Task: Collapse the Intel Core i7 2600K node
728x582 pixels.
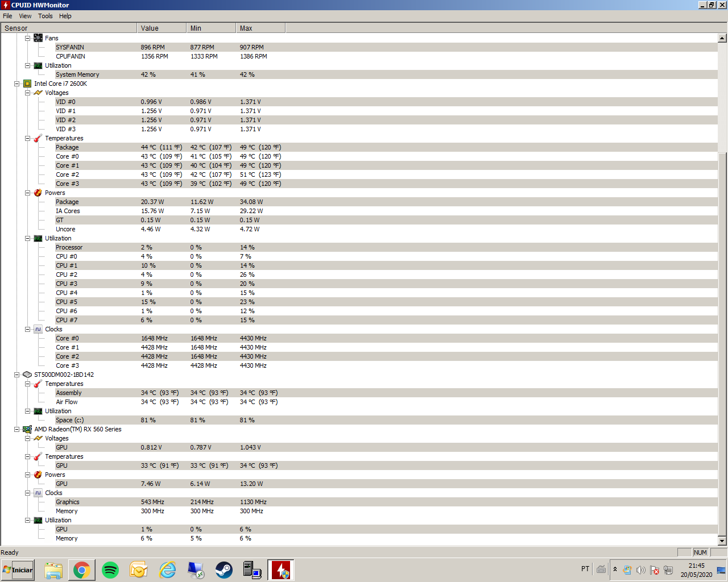Action: click(16, 84)
